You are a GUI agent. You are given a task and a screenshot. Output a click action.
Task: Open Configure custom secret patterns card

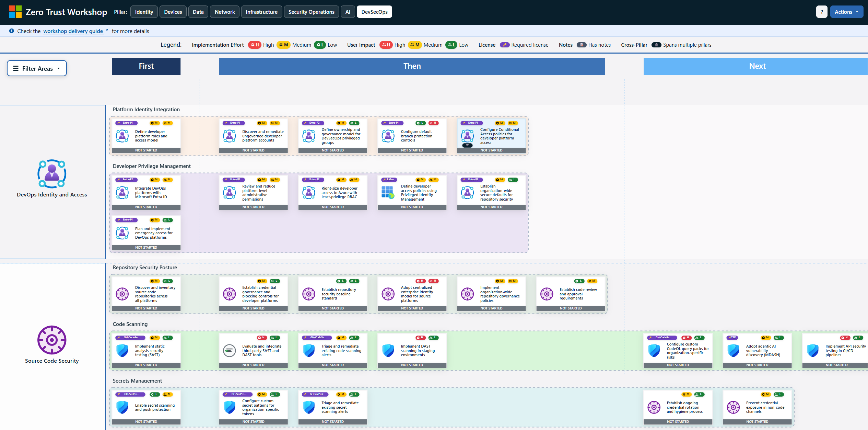254,407
